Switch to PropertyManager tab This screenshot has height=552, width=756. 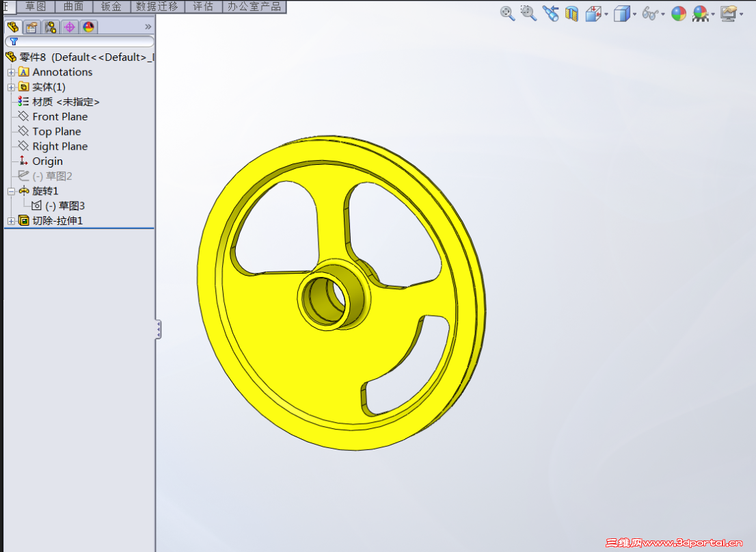[x=32, y=27]
